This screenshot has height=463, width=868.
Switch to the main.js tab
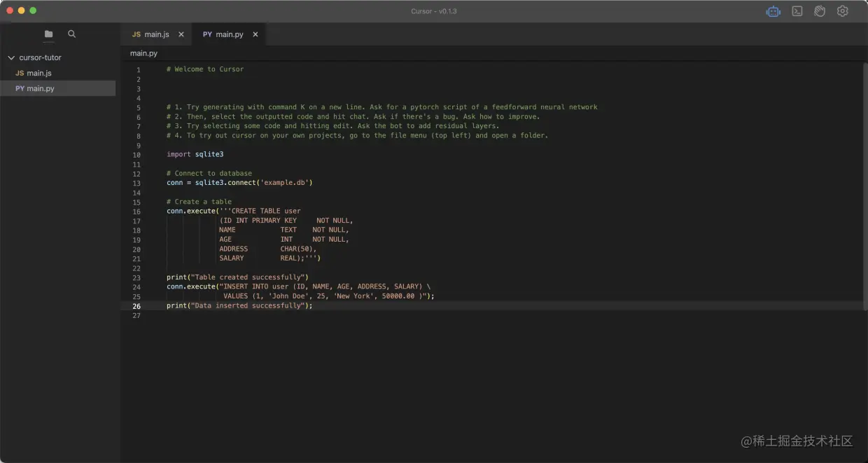(157, 34)
